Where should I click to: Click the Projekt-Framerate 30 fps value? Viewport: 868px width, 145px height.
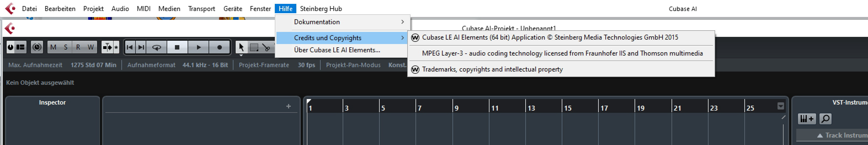(x=306, y=65)
